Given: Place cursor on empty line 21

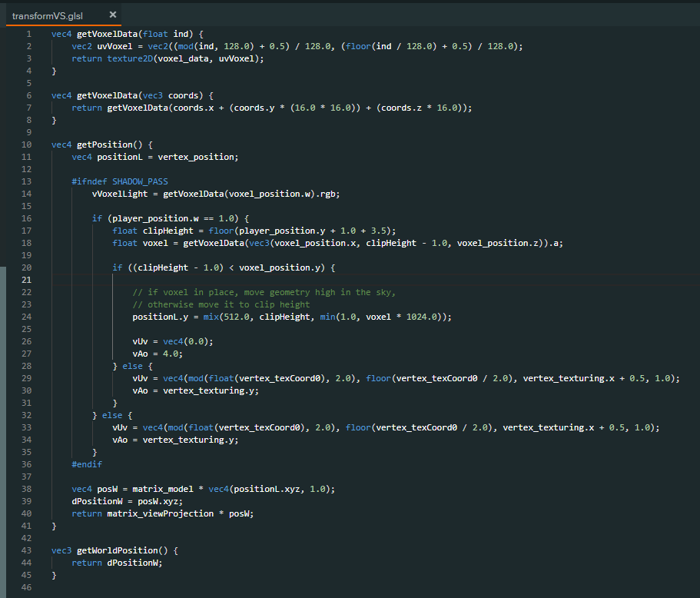Looking at the screenshot, I should pos(375,280).
